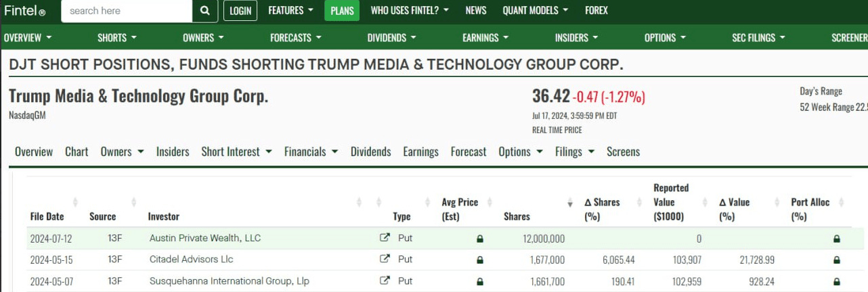Screen dimensions: 868x292
Task: Open the EARNINGS dropdown in green bar
Action: (485, 38)
